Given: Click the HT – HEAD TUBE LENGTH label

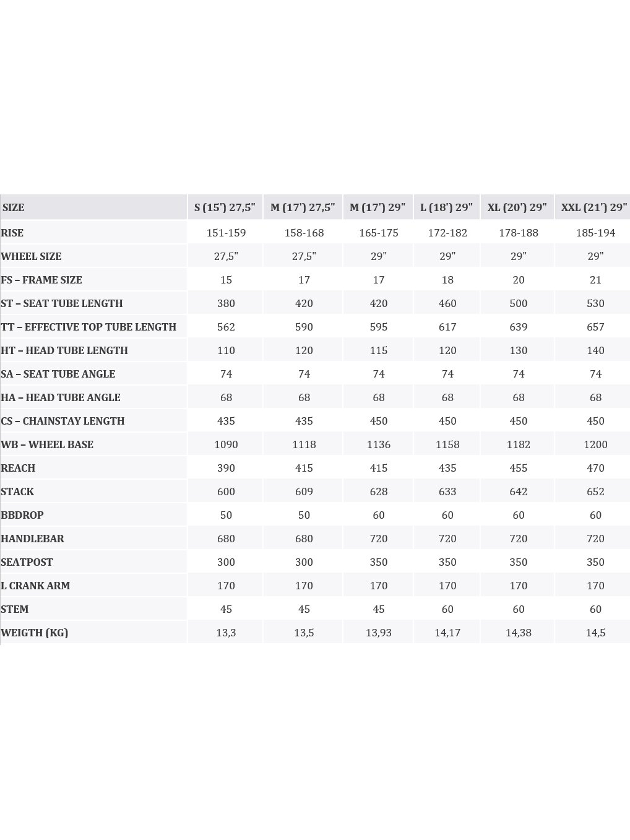Looking at the screenshot, I should tap(64, 350).
